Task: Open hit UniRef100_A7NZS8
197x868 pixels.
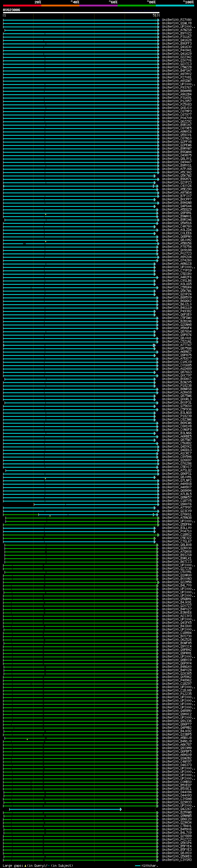Action: (176, 30)
